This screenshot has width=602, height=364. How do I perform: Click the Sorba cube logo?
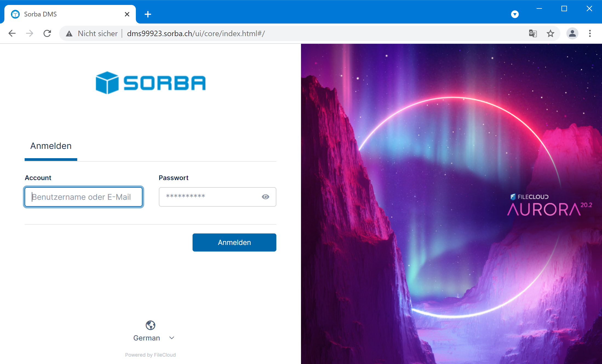[107, 83]
